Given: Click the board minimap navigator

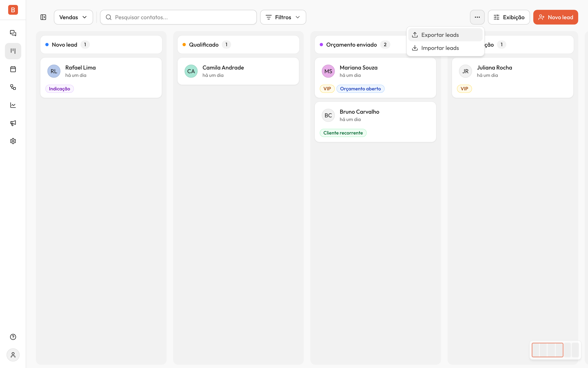Looking at the screenshot, I should tap(555, 350).
